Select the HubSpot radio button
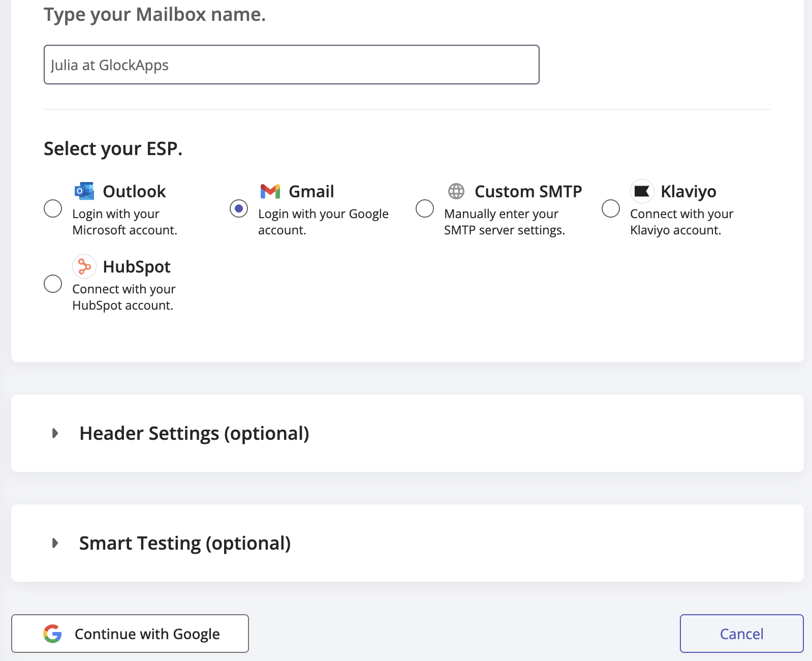This screenshot has width=812, height=661. (53, 284)
